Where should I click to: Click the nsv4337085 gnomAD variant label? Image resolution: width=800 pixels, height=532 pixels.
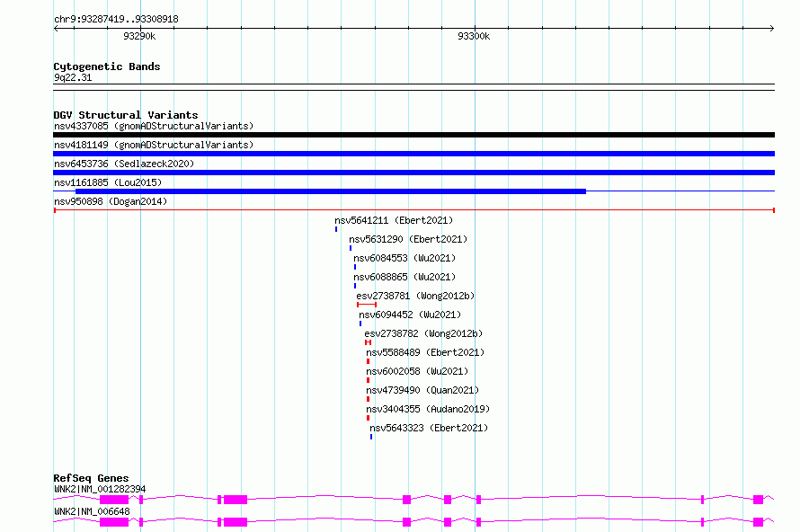point(154,126)
